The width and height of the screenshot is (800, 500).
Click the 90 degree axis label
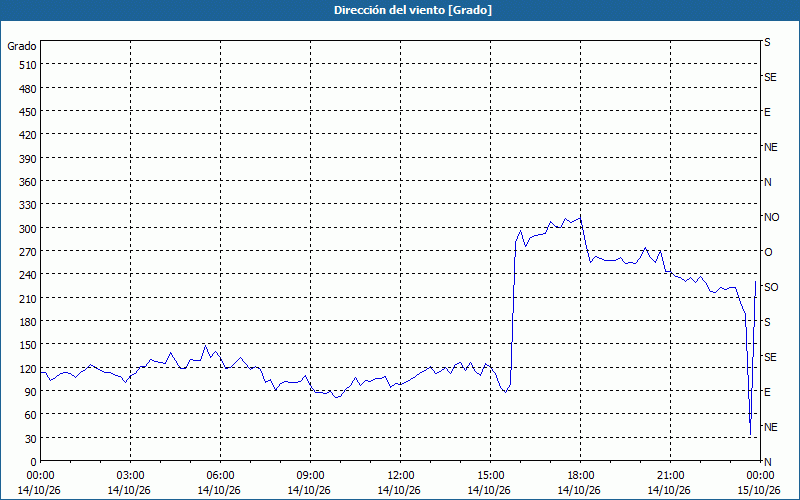pyautogui.click(x=31, y=392)
